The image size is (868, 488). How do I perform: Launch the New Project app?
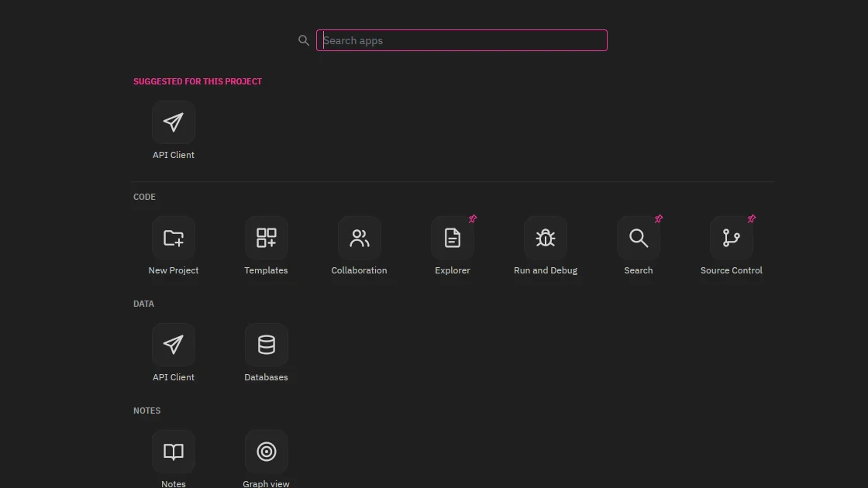tap(174, 238)
